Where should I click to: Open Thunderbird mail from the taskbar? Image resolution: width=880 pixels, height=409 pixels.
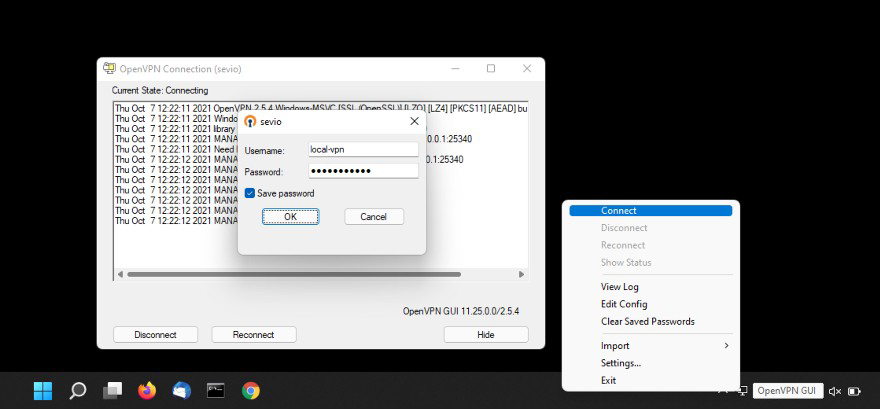(182, 390)
